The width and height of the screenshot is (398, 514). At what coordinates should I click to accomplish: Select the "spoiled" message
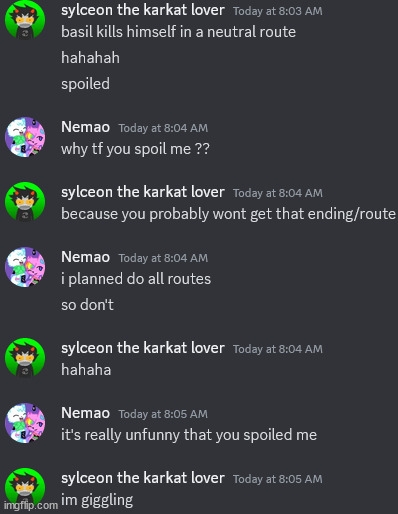click(85, 84)
